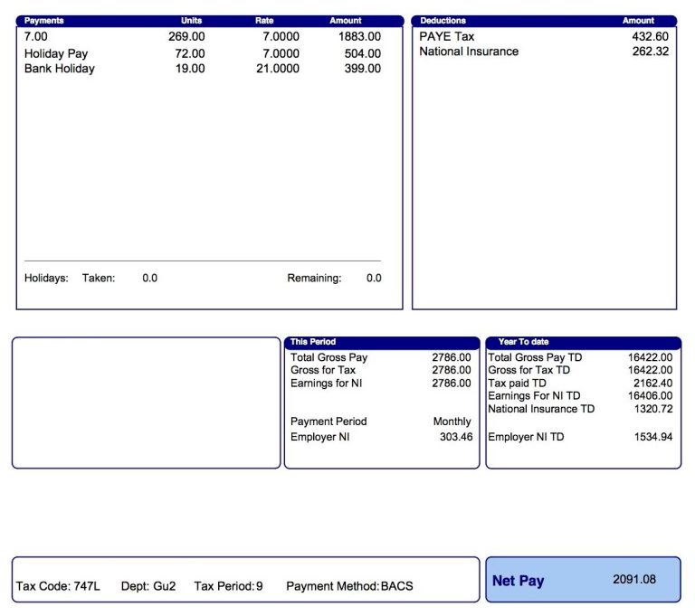Click the Employer NI value 303.46

click(452, 438)
